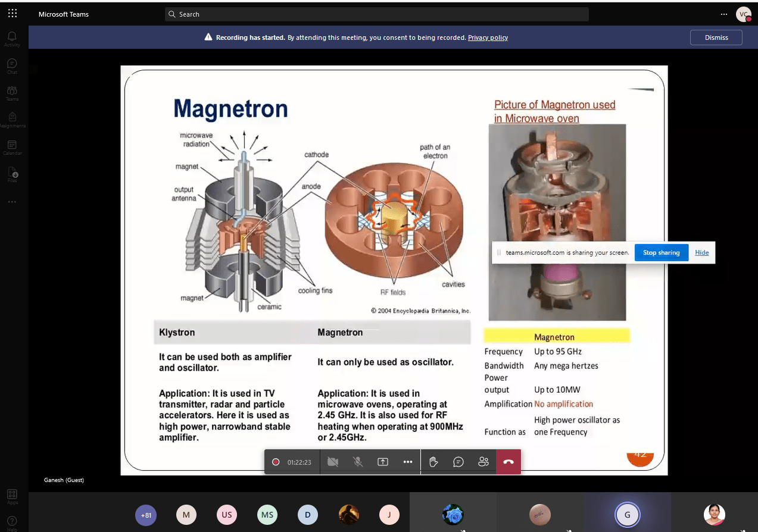The width and height of the screenshot is (758, 532).
Task: Open the Privacy policy link
Action: click(x=488, y=37)
